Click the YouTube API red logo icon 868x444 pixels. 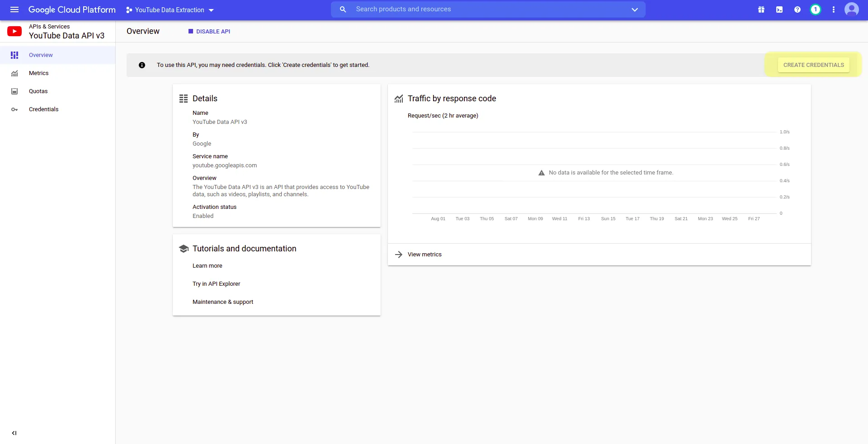[14, 31]
